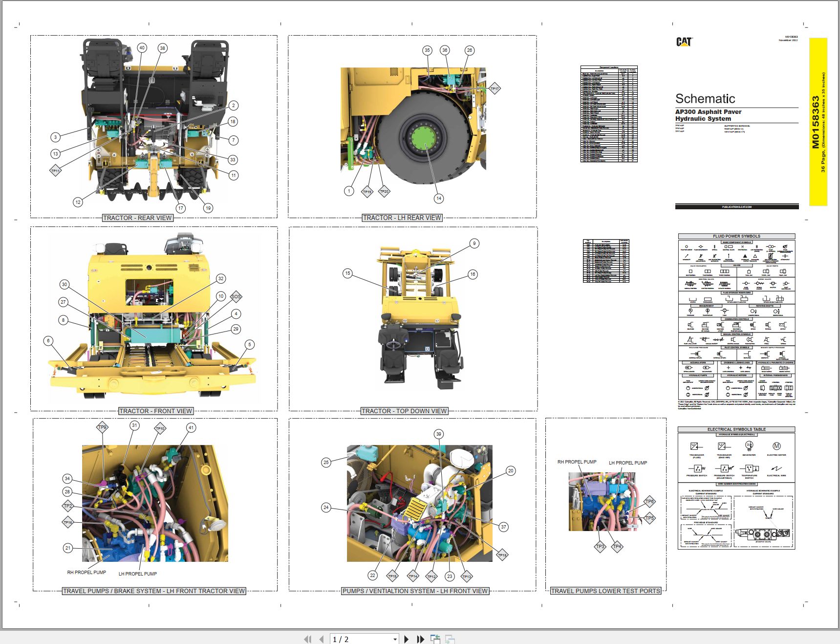The image size is (840, 644).
Task: Open the PUBLICATIONS.CAT.COM link bar
Action: coord(737,207)
